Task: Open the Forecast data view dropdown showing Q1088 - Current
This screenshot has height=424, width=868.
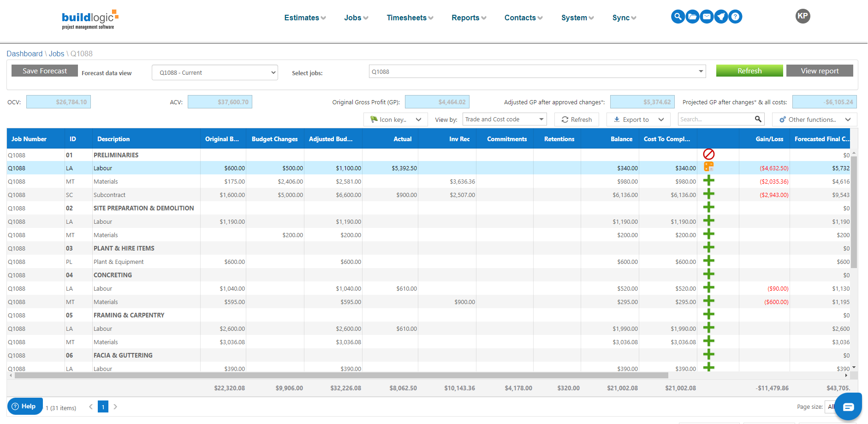Action: tap(214, 72)
